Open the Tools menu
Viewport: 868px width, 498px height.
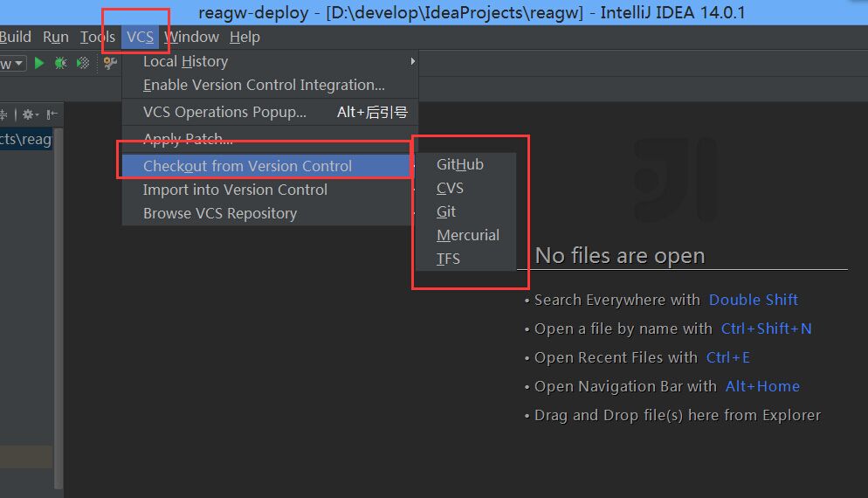click(x=97, y=37)
